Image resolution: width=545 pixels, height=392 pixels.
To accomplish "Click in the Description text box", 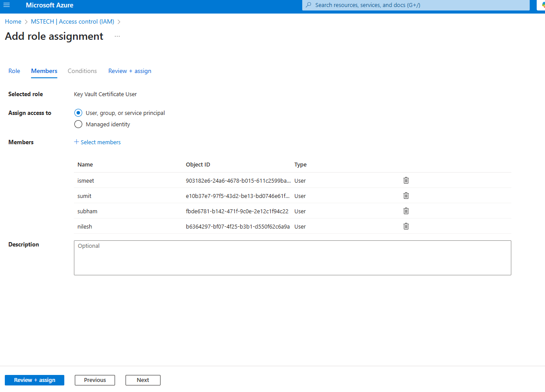I will [292, 258].
